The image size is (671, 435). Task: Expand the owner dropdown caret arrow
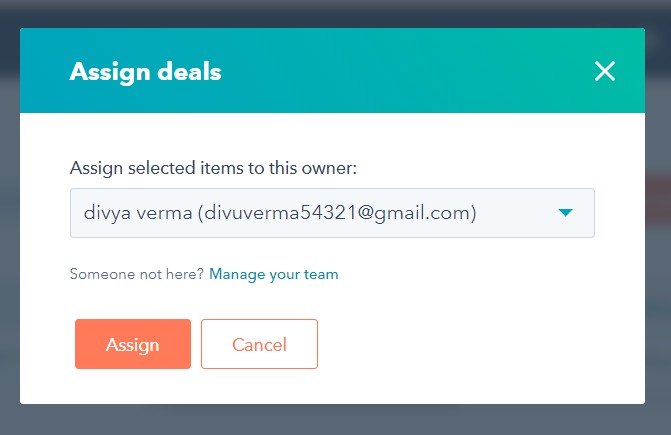565,213
